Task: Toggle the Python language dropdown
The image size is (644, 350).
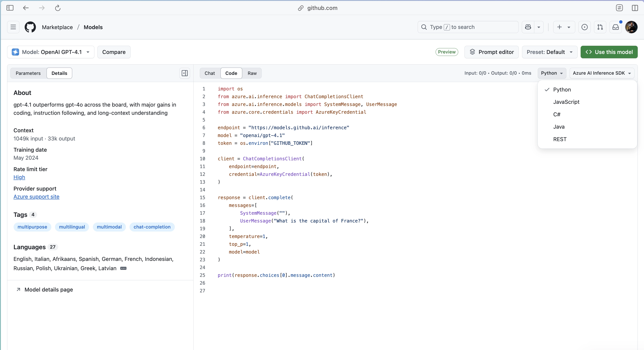Action: pyautogui.click(x=552, y=73)
